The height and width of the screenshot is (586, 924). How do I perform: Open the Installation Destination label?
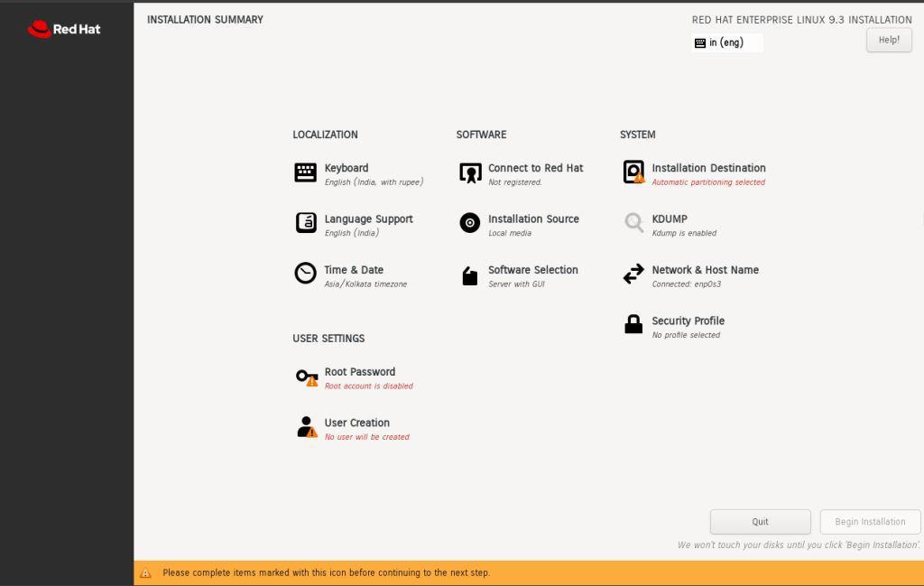point(708,168)
